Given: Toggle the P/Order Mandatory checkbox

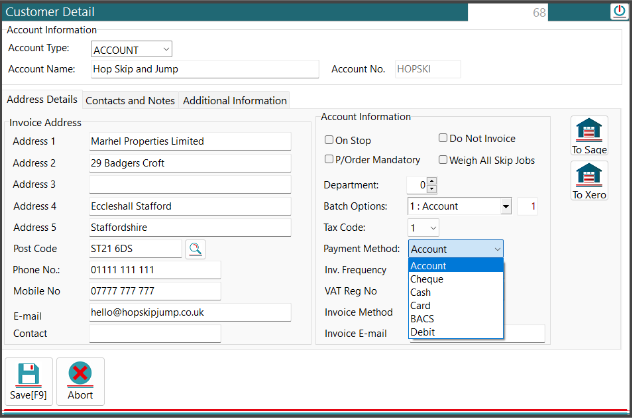Looking at the screenshot, I should (x=329, y=159).
